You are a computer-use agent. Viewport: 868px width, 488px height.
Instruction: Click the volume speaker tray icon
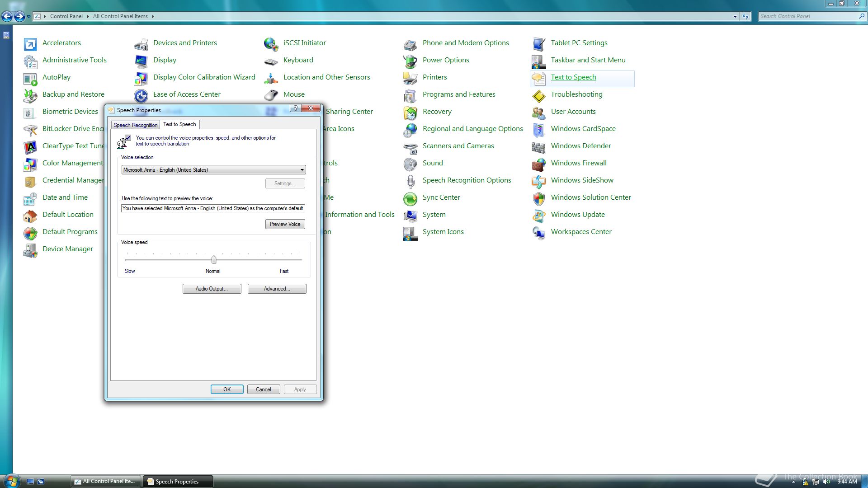(x=827, y=482)
